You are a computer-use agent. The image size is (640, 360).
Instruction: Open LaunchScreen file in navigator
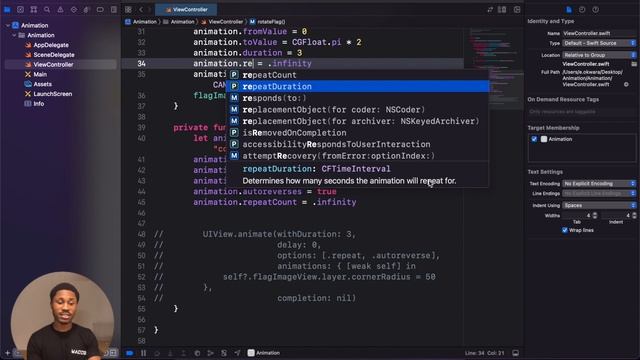click(x=53, y=94)
